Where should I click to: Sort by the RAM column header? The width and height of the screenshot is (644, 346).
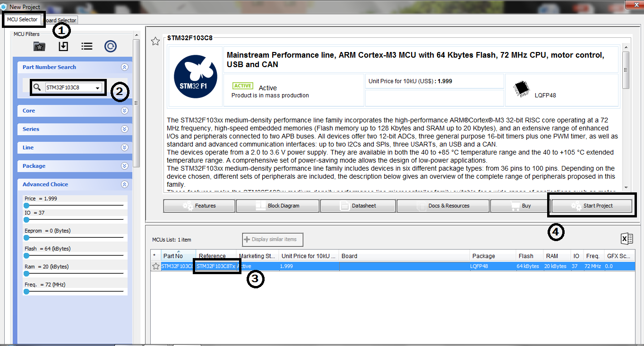click(557, 256)
